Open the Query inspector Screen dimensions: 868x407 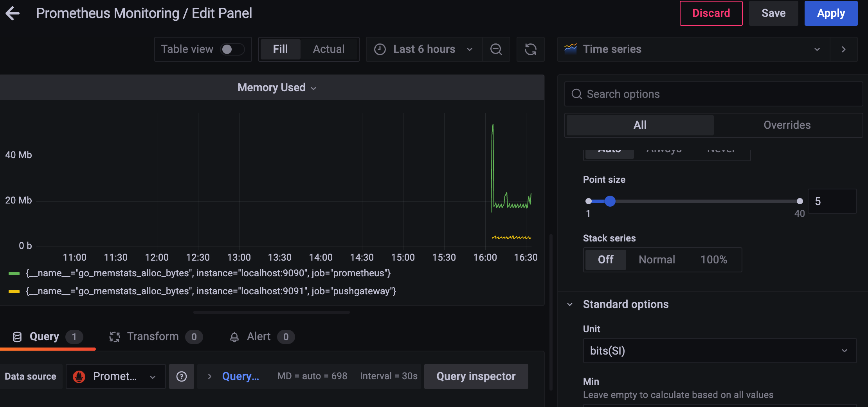[x=476, y=376]
